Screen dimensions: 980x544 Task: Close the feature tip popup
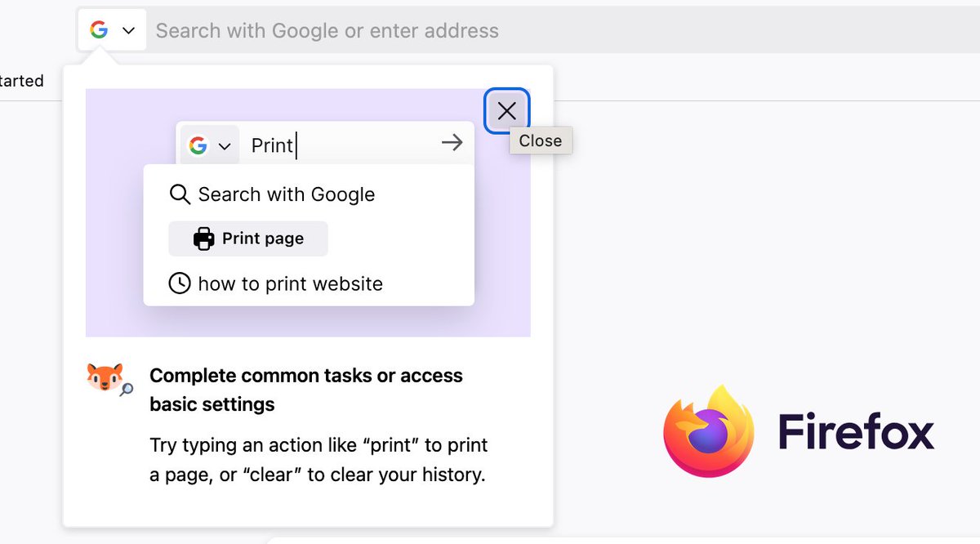(x=507, y=111)
